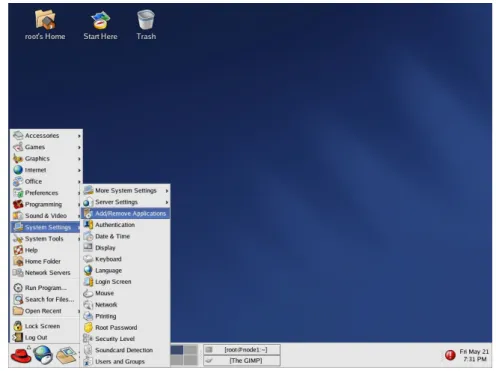Click the Printing printer icon

[x=88, y=316]
